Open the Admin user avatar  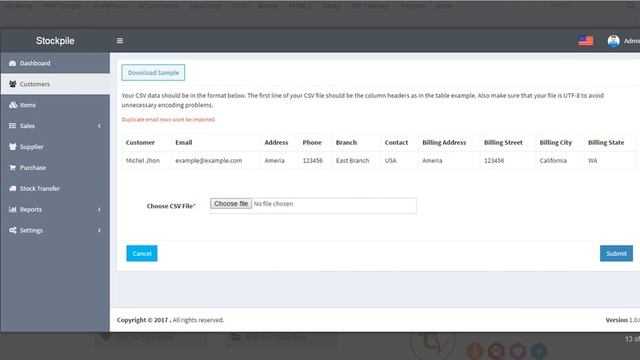point(613,41)
